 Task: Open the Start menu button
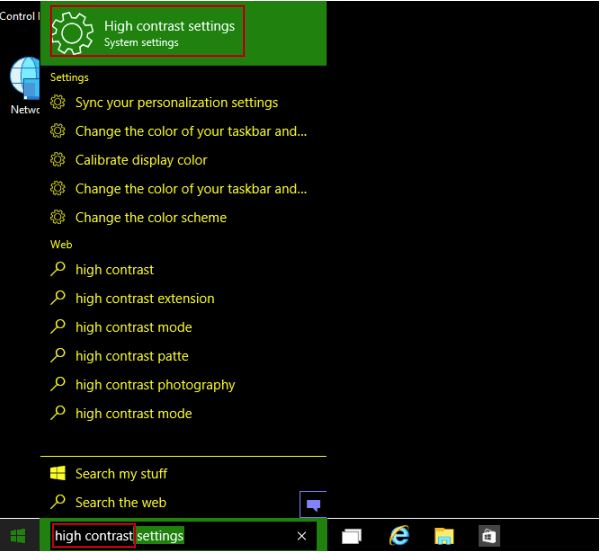(x=18, y=537)
